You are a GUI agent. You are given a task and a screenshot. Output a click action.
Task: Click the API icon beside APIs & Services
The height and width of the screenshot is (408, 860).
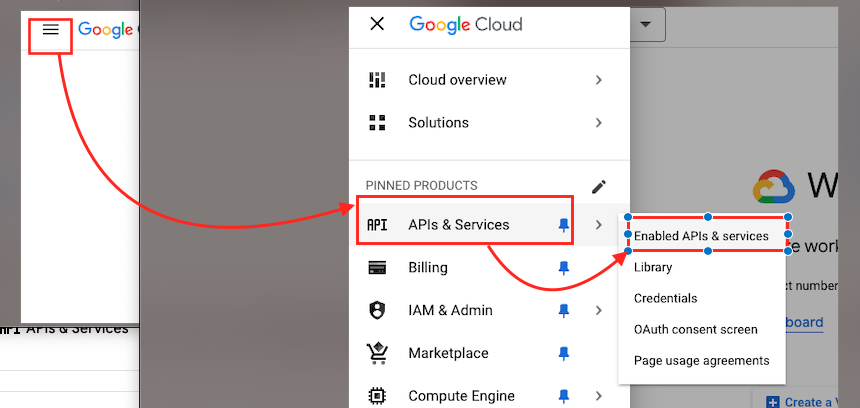377,225
